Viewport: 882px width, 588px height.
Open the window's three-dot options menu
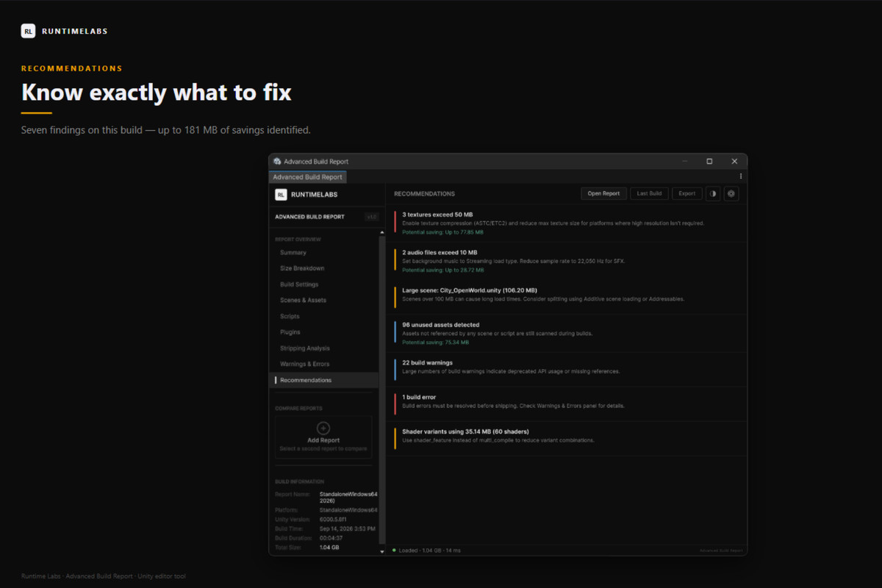(x=740, y=176)
